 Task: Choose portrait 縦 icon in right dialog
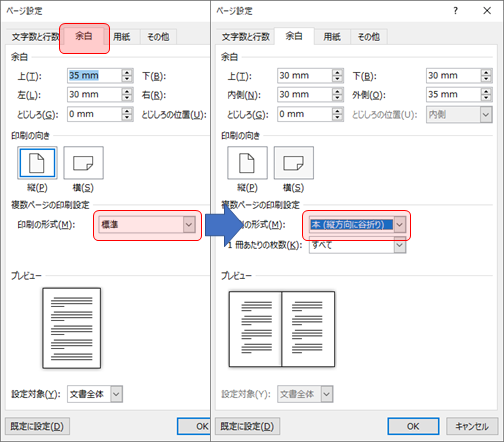[247, 163]
